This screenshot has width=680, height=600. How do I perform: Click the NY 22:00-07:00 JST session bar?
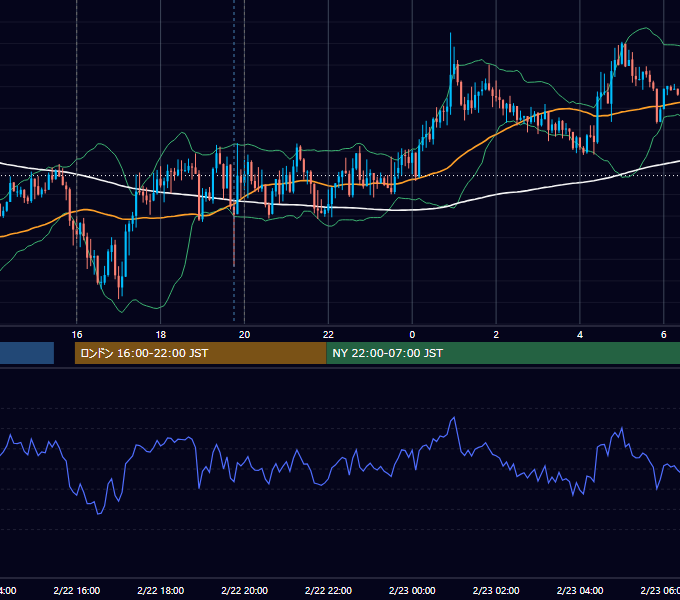[503, 353]
